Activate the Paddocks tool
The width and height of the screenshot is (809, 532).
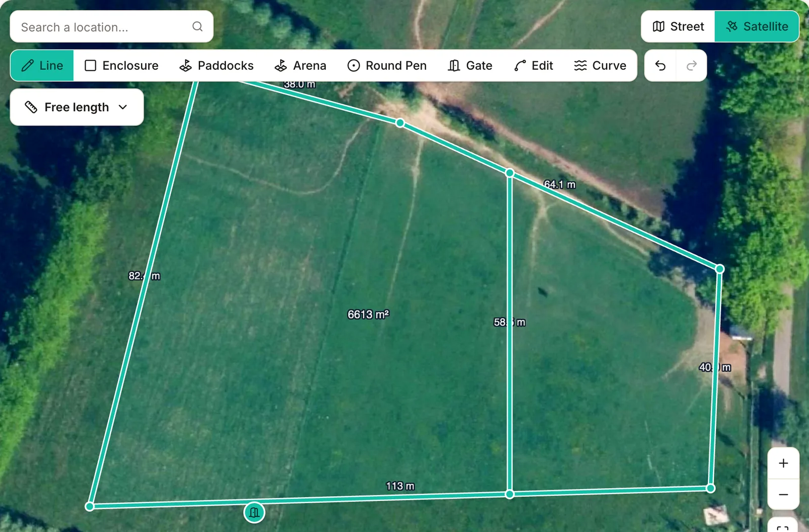coord(216,66)
